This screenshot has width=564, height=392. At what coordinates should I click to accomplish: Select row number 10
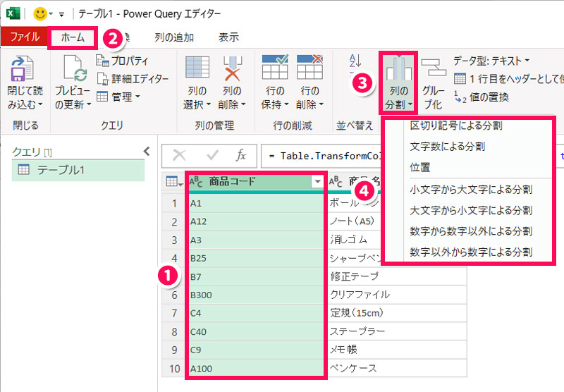point(174,368)
